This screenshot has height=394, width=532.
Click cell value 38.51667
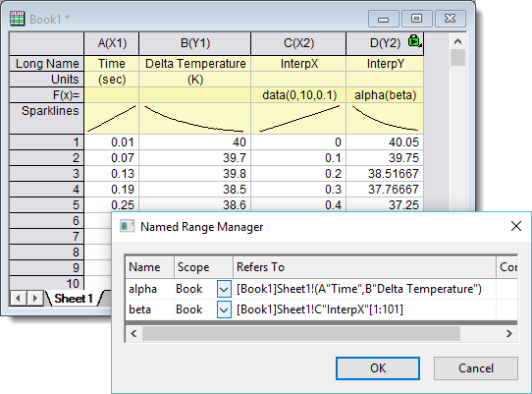pos(385,173)
